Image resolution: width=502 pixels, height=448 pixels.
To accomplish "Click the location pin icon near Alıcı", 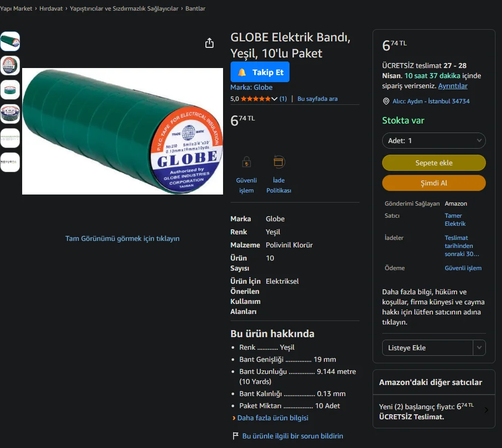I will (x=386, y=101).
